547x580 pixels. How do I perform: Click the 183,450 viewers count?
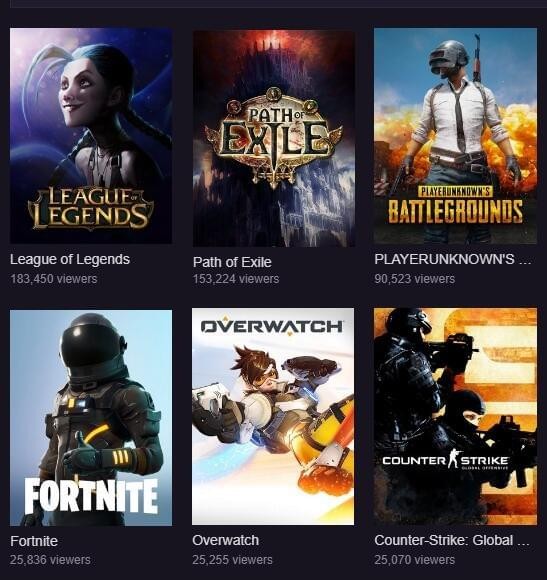click(54, 279)
